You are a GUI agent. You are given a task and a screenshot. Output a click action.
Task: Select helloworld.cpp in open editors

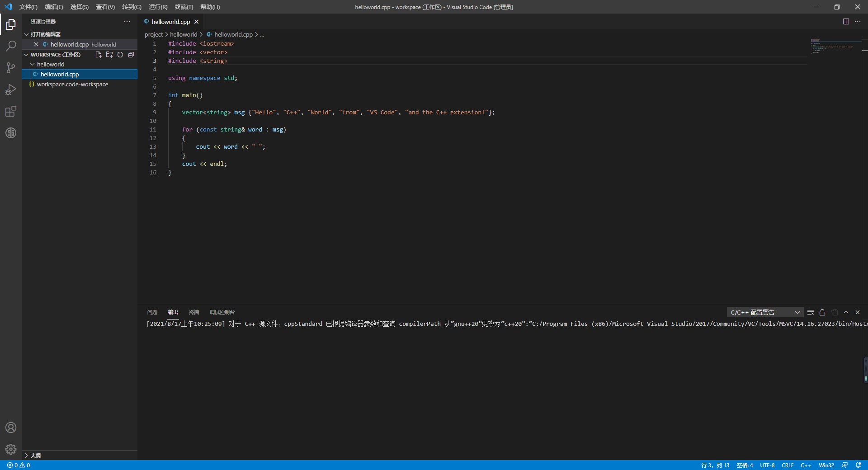tap(80, 44)
